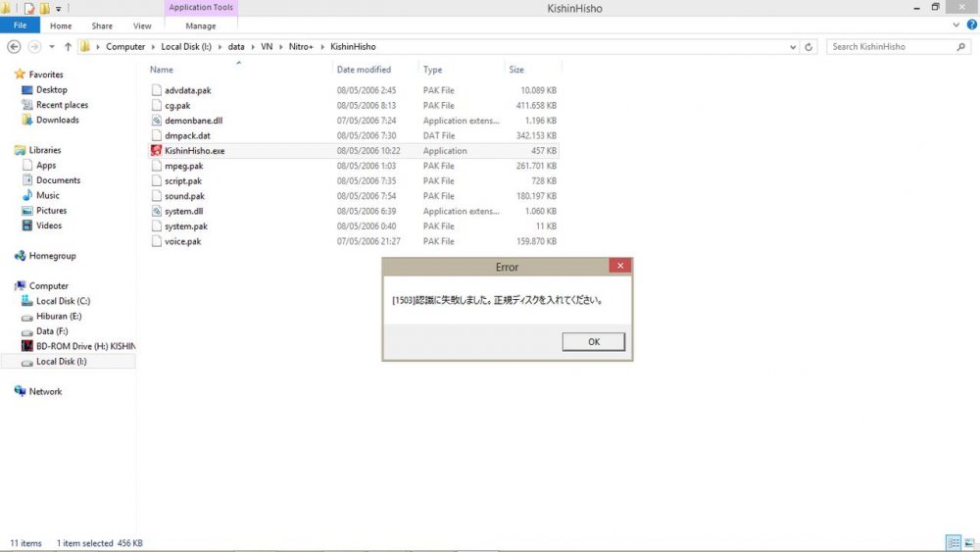Open the File menu tab
Screen dimensions: 980x552
coord(20,25)
